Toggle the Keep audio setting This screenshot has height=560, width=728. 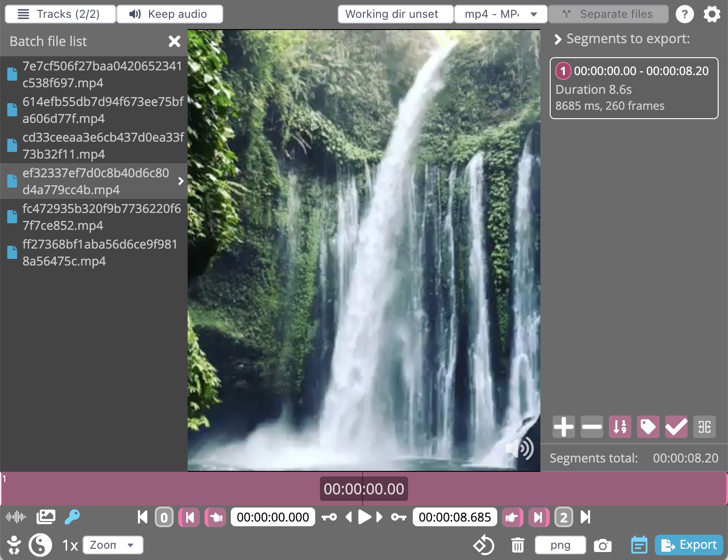(170, 14)
